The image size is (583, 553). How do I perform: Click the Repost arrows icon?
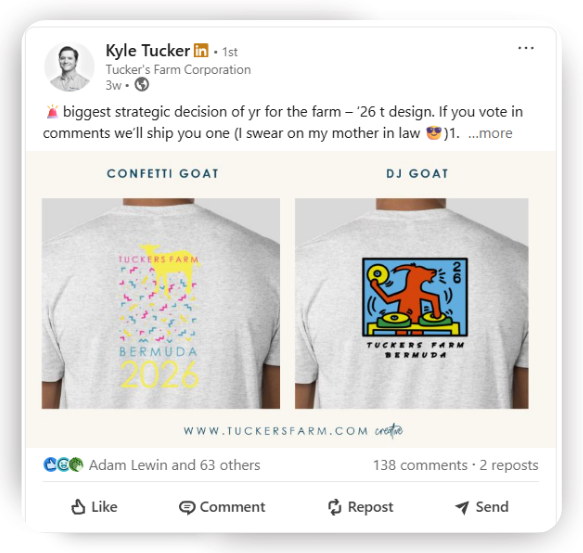pos(335,507)
